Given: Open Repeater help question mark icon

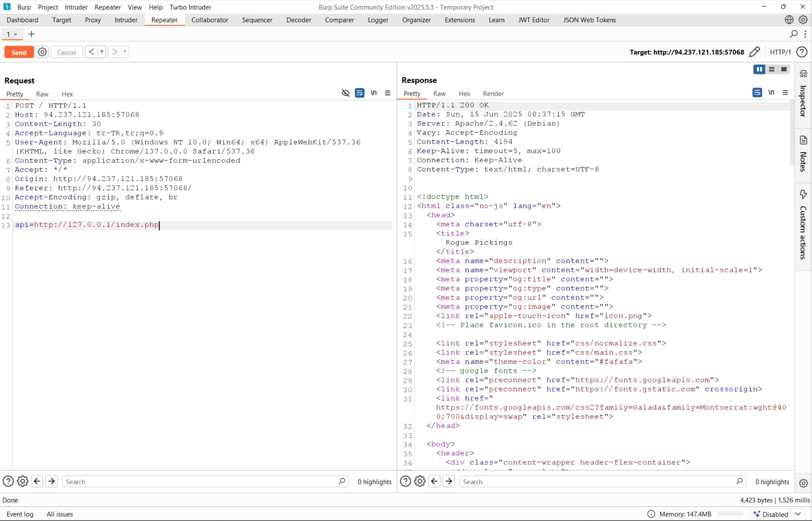Looking at the screenshot, I should pos(802,52).
